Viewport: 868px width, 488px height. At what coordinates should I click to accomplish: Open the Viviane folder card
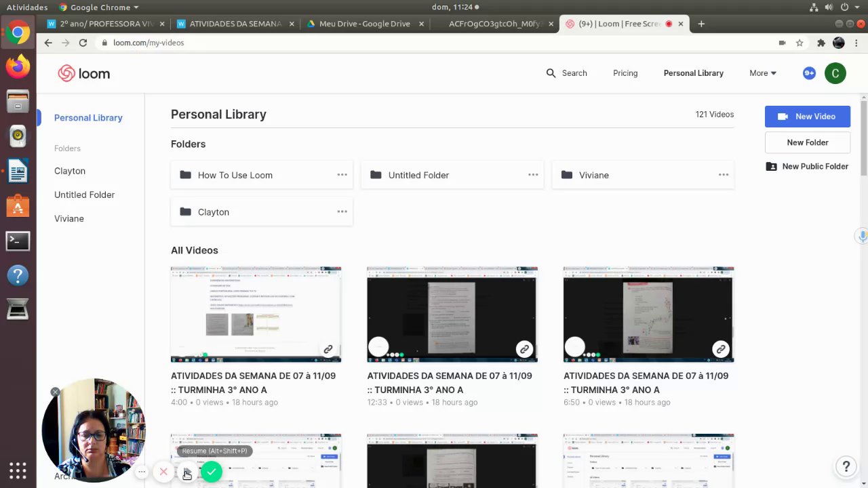click(x=643, y=175)
